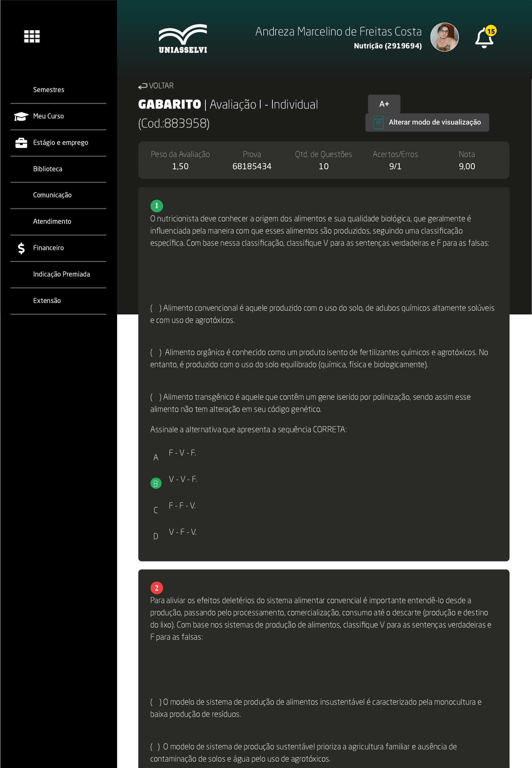Open the Biblioteca menu item
The height and width of the screenshot is (768, 532).
48,169
